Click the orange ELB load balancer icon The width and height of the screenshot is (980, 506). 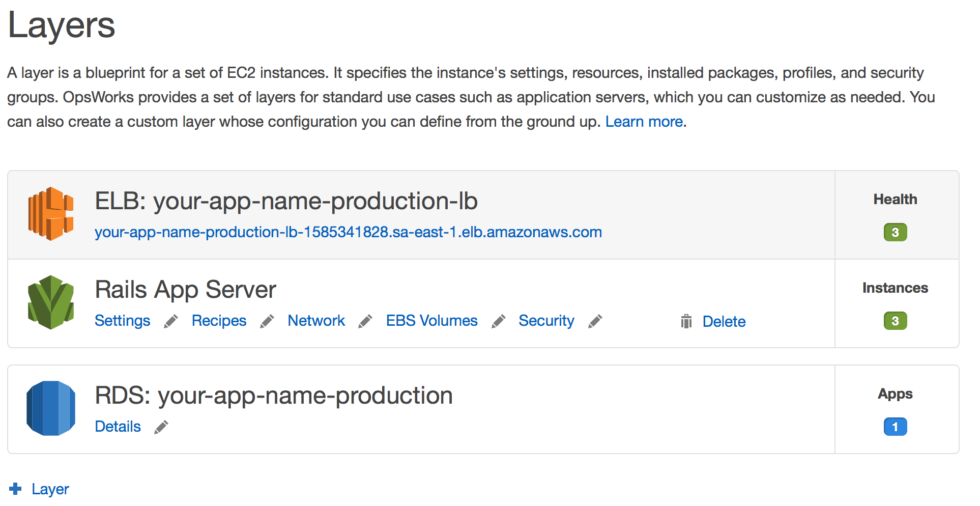51,214
